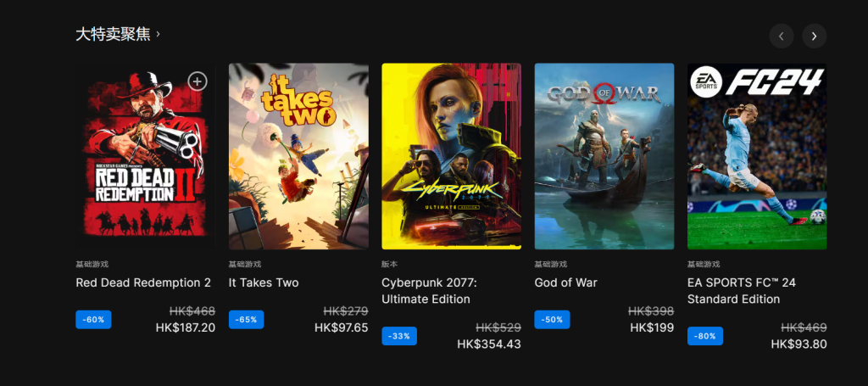The width and height of the screenshot is (868, 386).
Task: Click the HK$93.80 sale price
Action: coord(798,344)
